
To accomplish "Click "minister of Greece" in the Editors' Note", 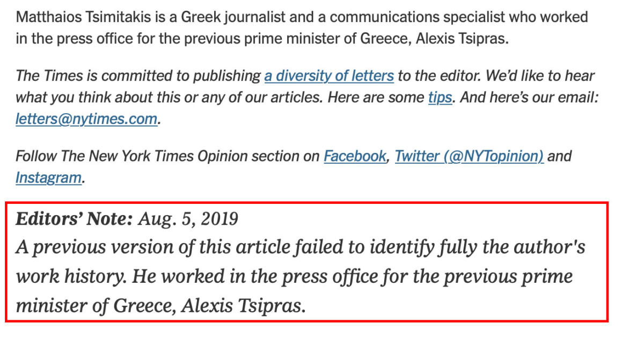I will pos(96,306).
